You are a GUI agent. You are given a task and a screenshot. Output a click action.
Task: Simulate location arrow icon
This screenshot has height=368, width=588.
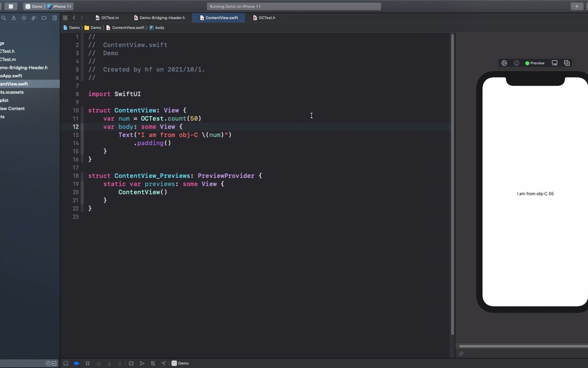pyautogui.click(x=164, y=363)
